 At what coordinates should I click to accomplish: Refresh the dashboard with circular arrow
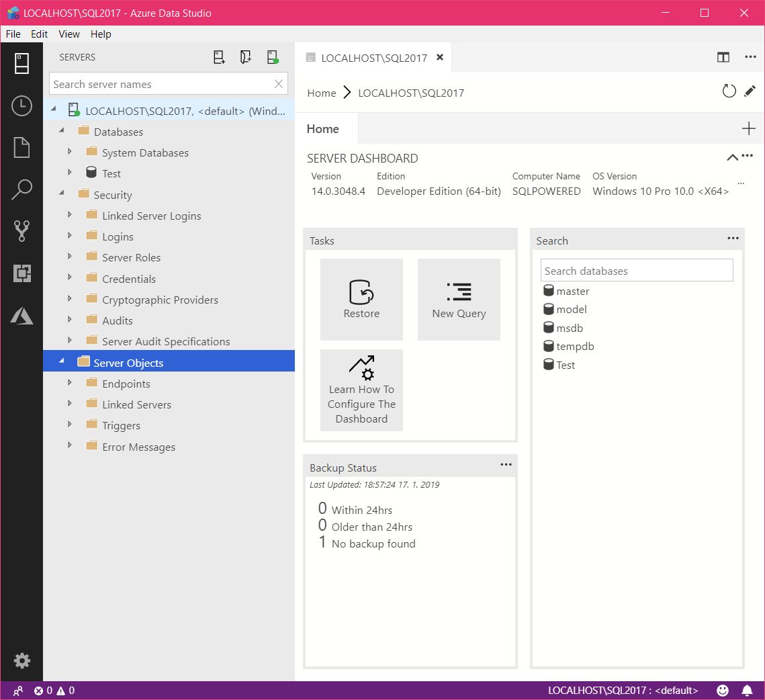[x=729, y=91]
